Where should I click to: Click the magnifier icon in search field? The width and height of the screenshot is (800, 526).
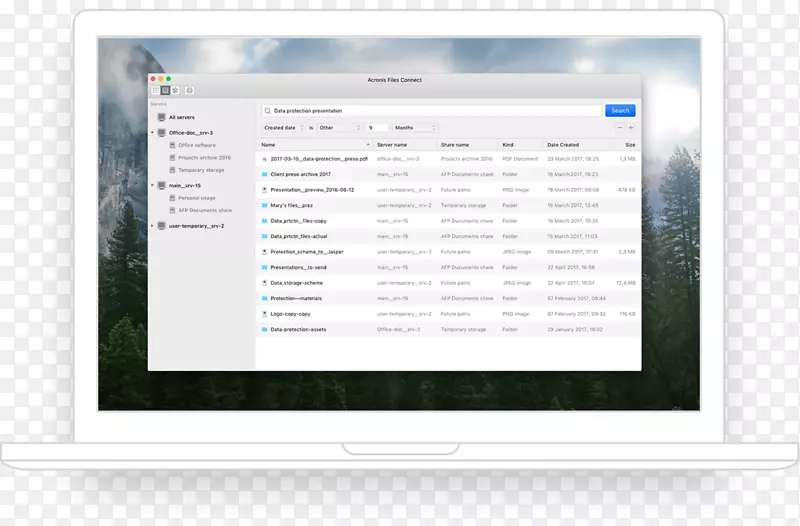[x=268, y=111]
